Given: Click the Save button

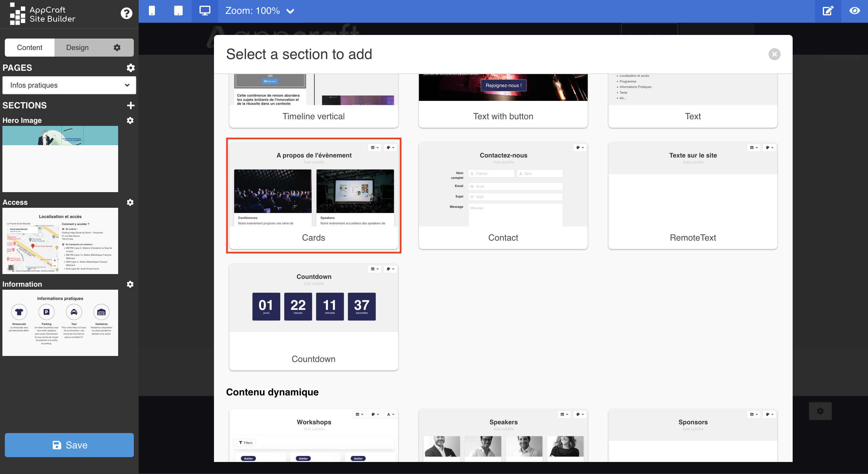Looking at the screenshot, I should 69,445.
